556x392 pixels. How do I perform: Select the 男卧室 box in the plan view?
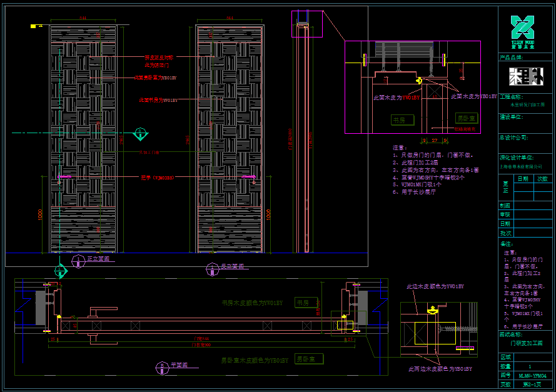click(309, 359)
